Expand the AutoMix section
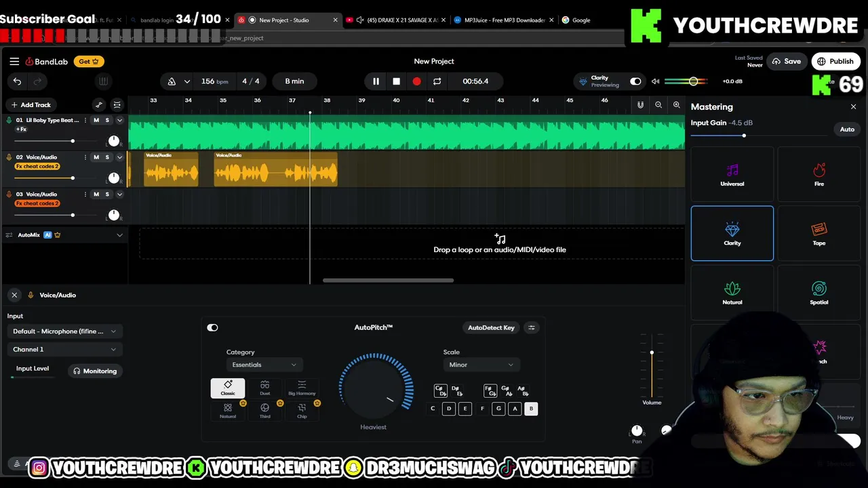The width and height of the screenshot is (868, 488). coord(119,235)
